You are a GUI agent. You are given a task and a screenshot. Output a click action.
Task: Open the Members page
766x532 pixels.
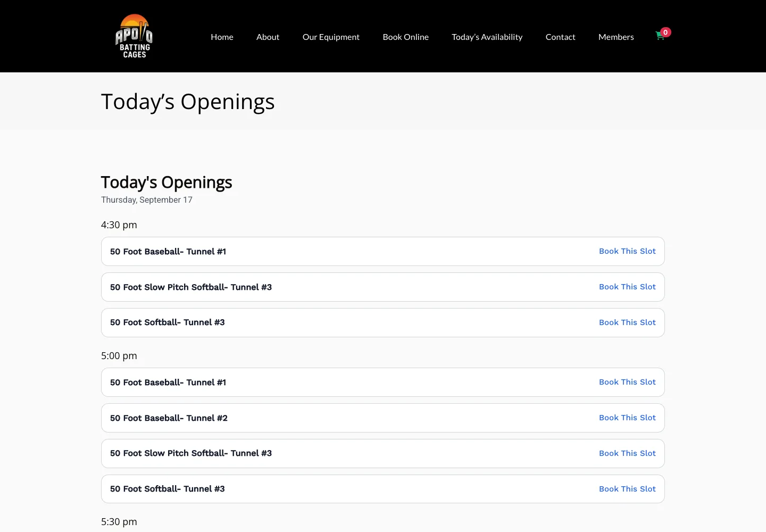click(616, 37)
